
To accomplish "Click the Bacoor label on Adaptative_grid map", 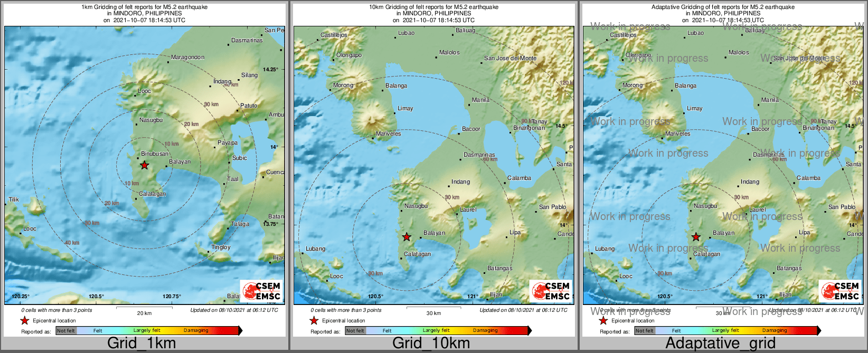I will pyautogui.click(x=760, y=129).
